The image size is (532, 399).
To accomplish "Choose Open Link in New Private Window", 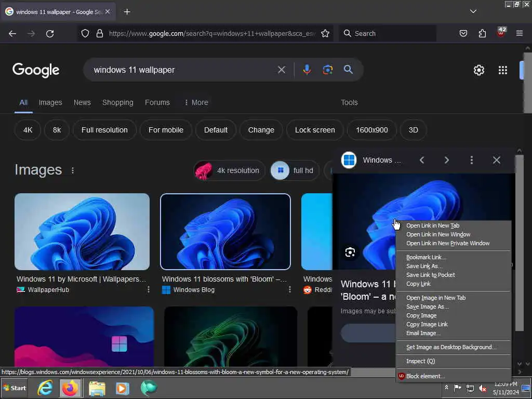I will click(454, 243).
